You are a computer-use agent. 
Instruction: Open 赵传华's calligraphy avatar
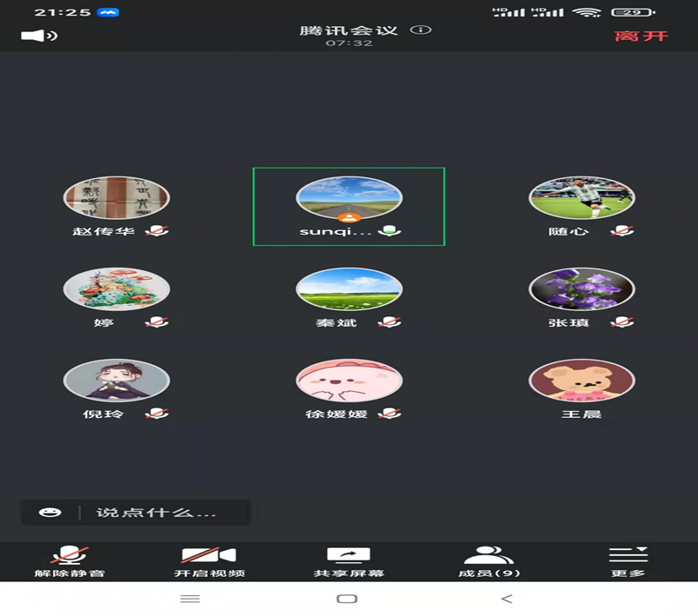[x=116, y=198]
